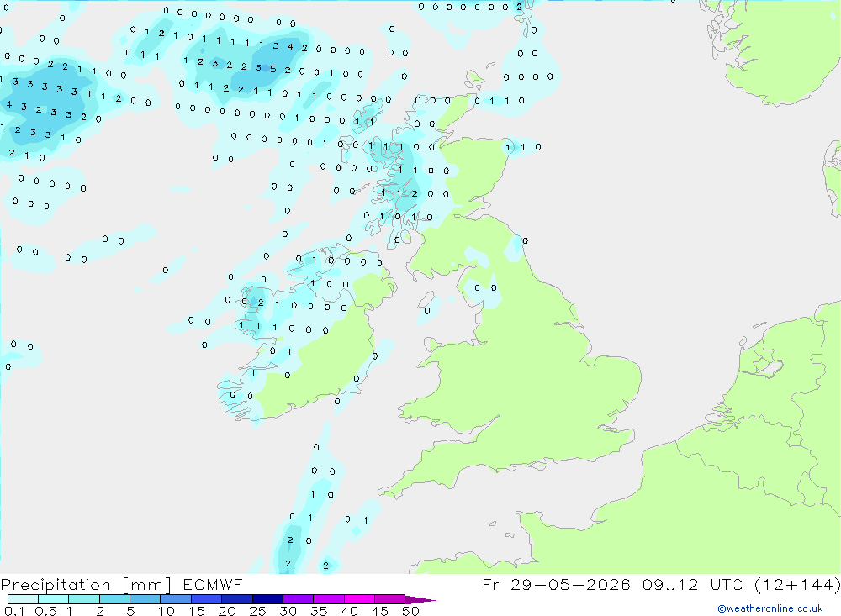Screen dimensions: 841x616
Task: Pick the 40–45 mm magenta legend swatch
Action: pyautogui.click(x=359, y=599)
